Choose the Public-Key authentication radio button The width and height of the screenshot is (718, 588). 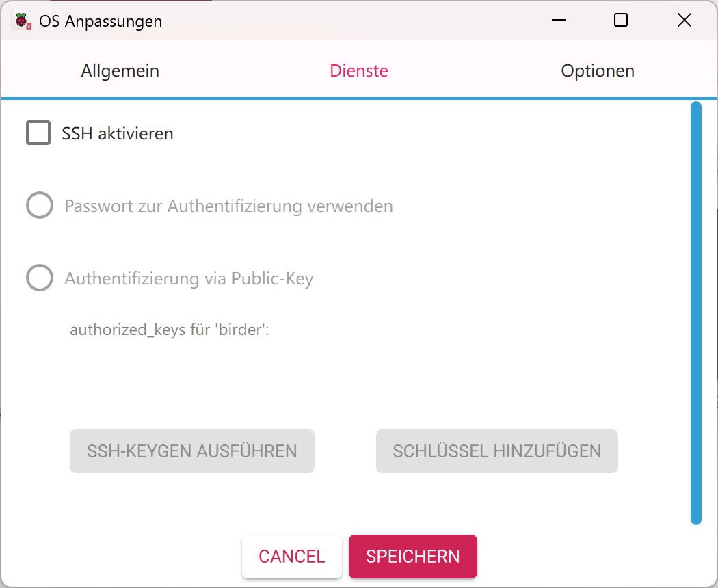click(40, 278)
